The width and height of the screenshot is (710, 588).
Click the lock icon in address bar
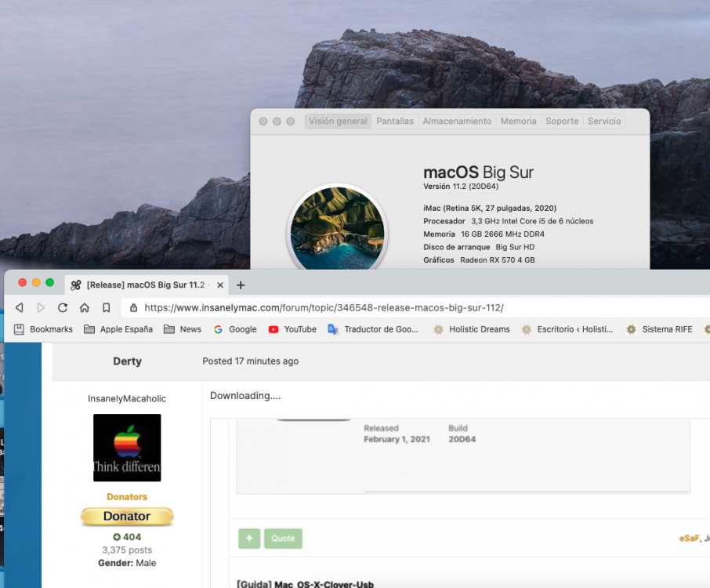pyautogui.click(x=133, y=308)
